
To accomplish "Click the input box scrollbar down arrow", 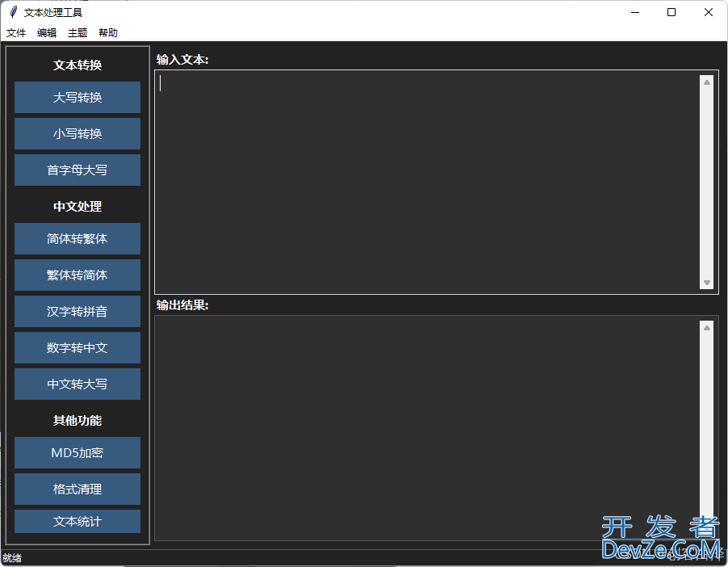I will point(707,283).
